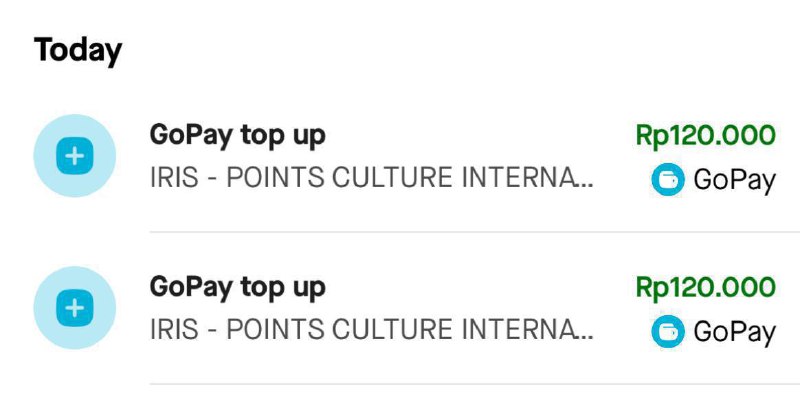
Task: Open the second GoPay top up transaction title
Action: (237, 288)
